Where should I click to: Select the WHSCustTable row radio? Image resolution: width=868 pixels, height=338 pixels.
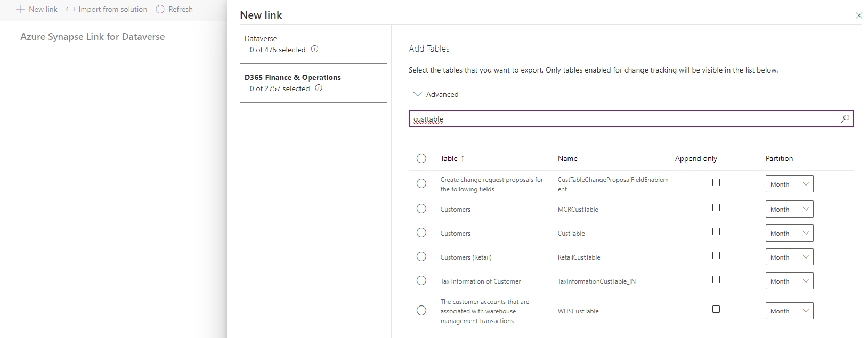pyautogui.click(x=421, y=310)
